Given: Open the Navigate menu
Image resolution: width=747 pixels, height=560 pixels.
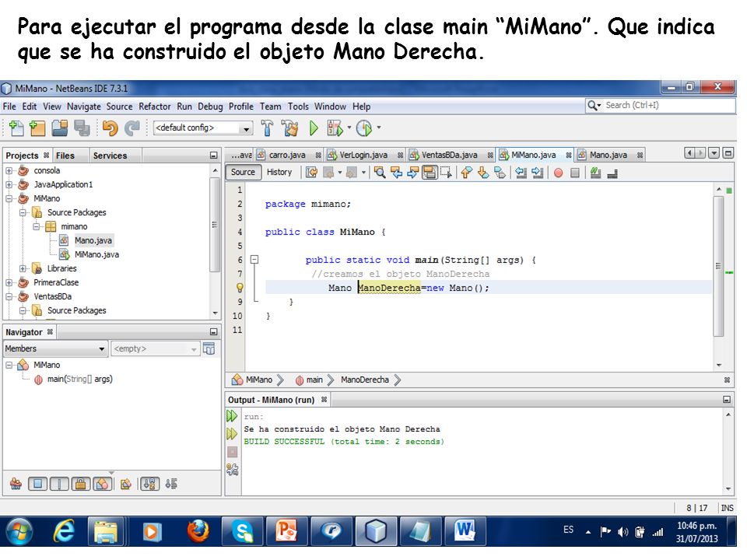Looking at the screenshot, I should (84, 107).
